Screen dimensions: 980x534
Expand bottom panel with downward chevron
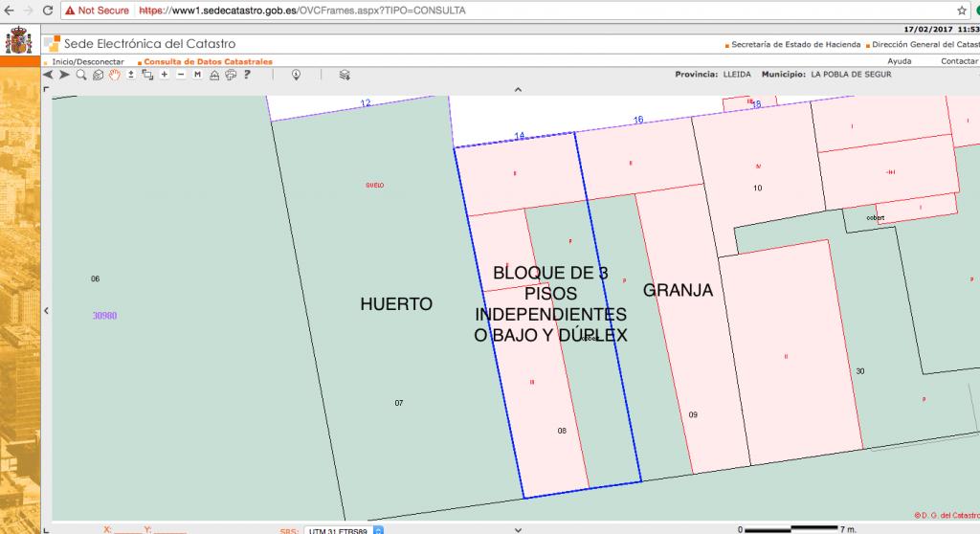coord(518,527)
